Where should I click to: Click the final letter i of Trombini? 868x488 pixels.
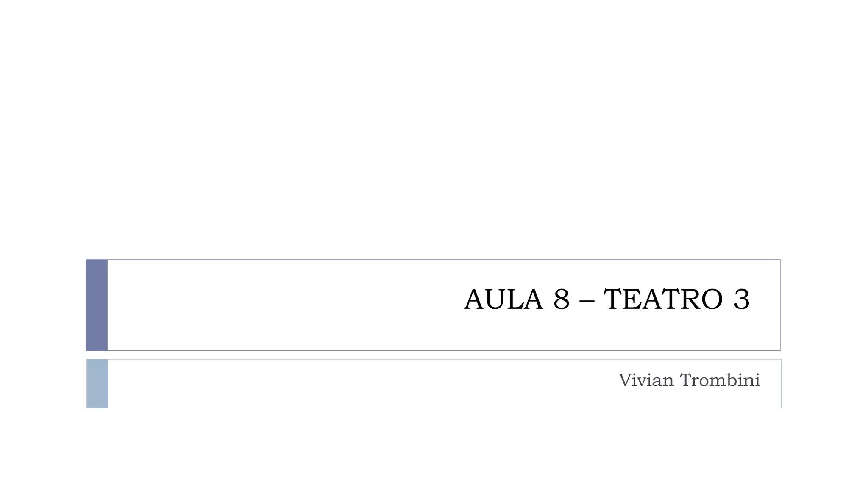click(x=757, y=380)
